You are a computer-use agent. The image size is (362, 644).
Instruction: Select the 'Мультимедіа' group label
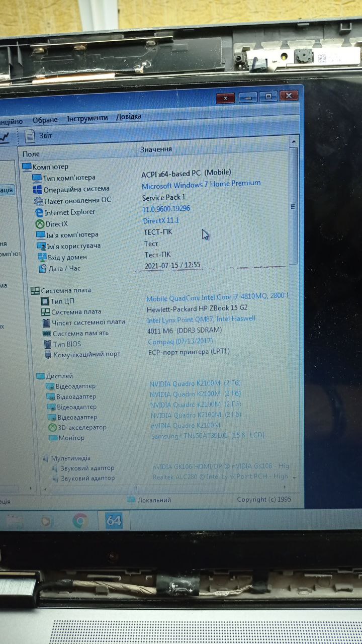[71, 458]
